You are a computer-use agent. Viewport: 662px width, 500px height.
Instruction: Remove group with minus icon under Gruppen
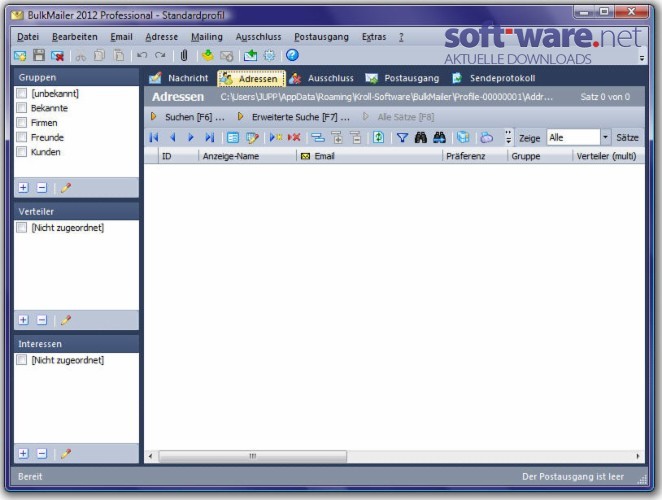pos(42,188)
